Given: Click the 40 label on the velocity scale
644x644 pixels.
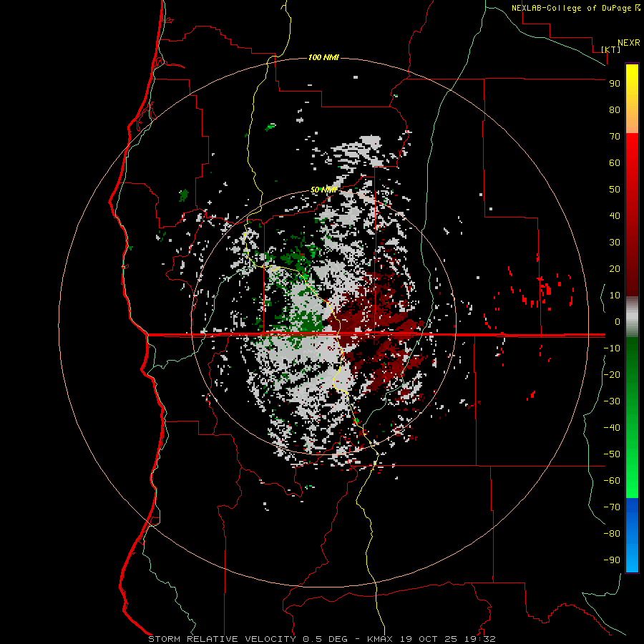Looking at the screenshot, I should (615, 215).
